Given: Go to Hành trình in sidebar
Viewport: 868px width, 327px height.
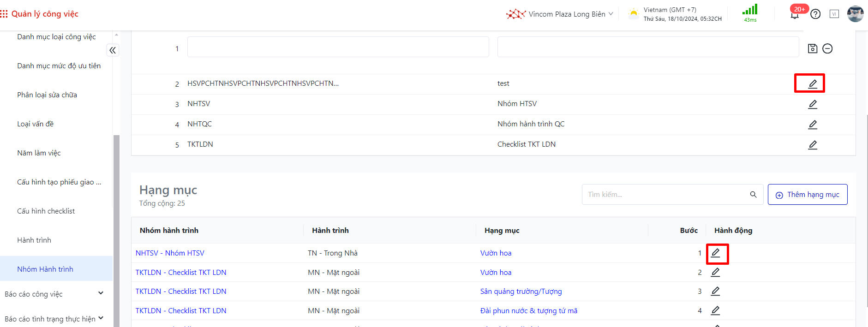Looking at the screenshot, I should coord(34,240).
